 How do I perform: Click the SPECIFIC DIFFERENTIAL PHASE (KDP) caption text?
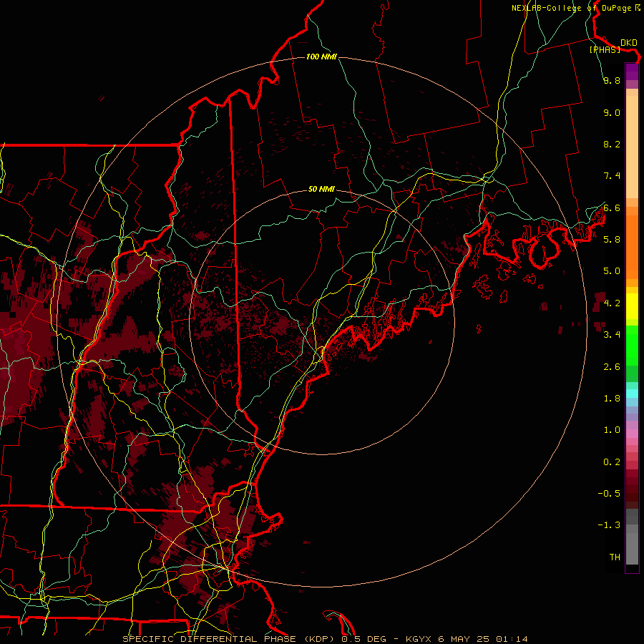click(x=230, y=639)
